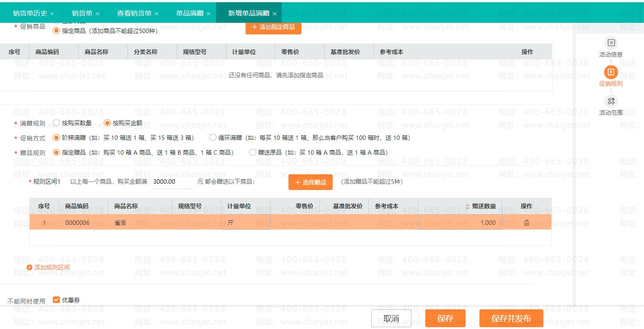Click the 保存并发布 button

coord(511,318)
